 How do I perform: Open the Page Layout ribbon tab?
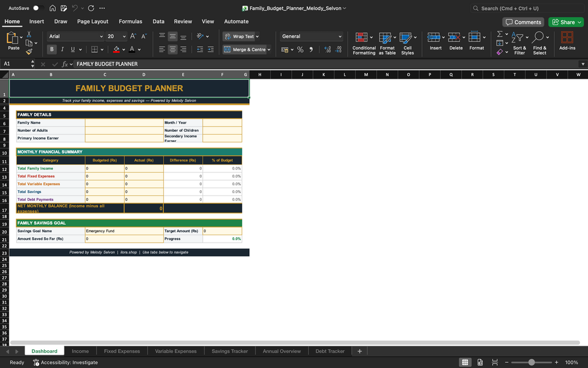tap(92, 21)
